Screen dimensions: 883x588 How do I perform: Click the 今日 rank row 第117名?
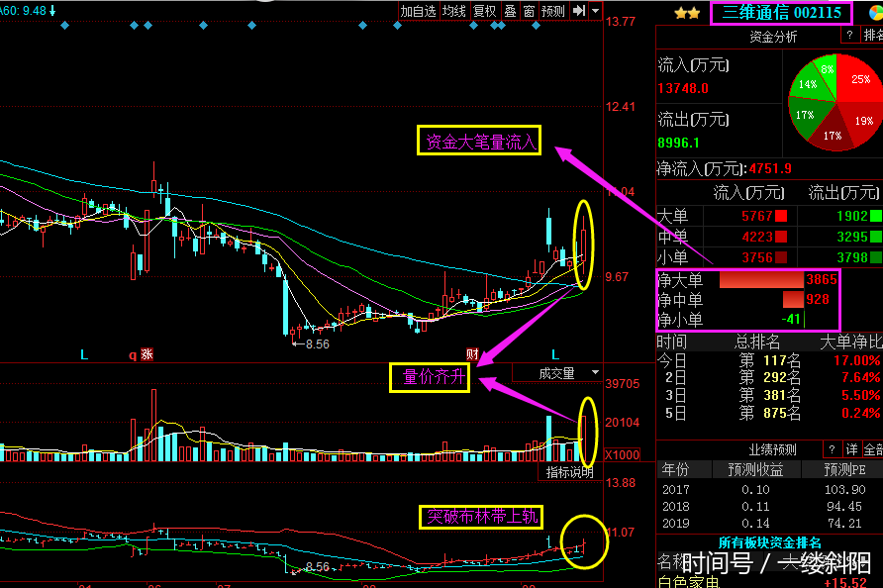tap(769, 360)
